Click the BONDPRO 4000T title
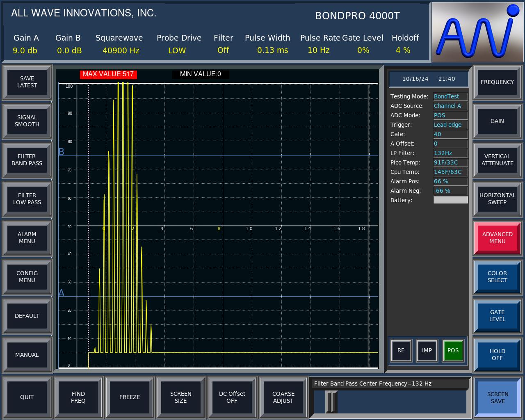Screen dimensions: 525x420 coord(357,16)
